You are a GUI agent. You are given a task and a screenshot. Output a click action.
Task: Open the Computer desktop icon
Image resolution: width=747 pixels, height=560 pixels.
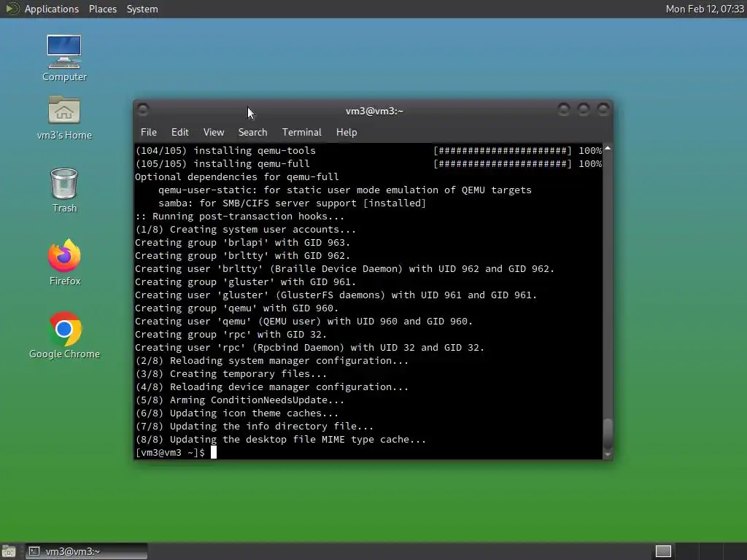[64, 58]
